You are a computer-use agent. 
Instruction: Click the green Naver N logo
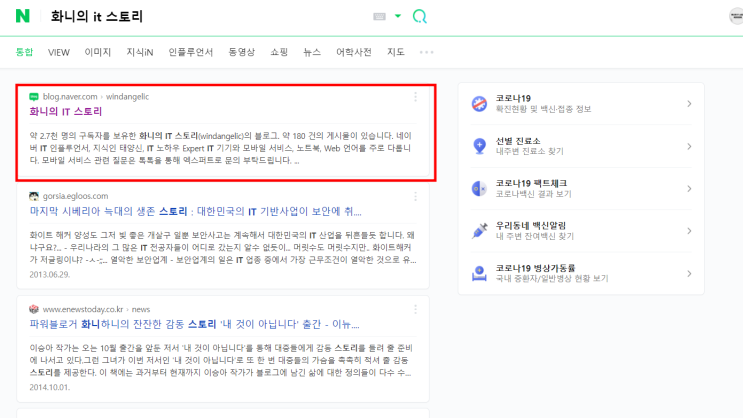pyautogui.click(x=22, y=16)
